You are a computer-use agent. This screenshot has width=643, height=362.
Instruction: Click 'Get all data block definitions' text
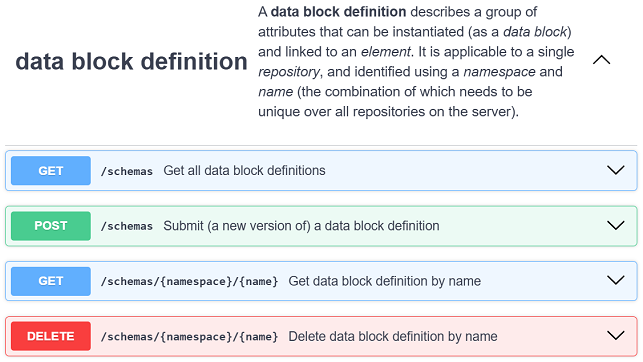pyautogui.click(x=244, y=171)
